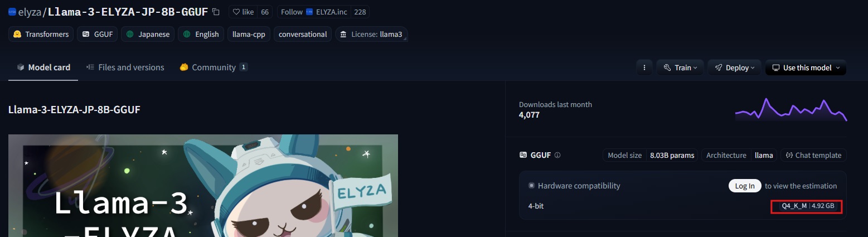
Task: Follow ELYZA.inc organization
Action: pyautogui.click(x=323, y=12)
